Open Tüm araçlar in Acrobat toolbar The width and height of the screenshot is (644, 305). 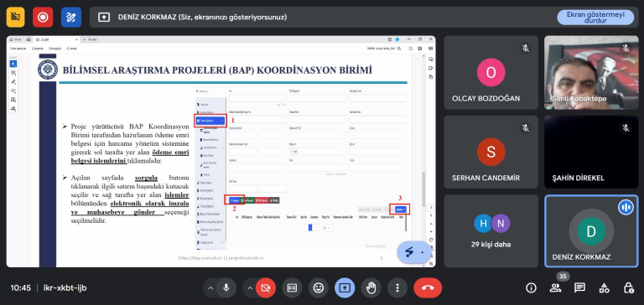[18, 49]
